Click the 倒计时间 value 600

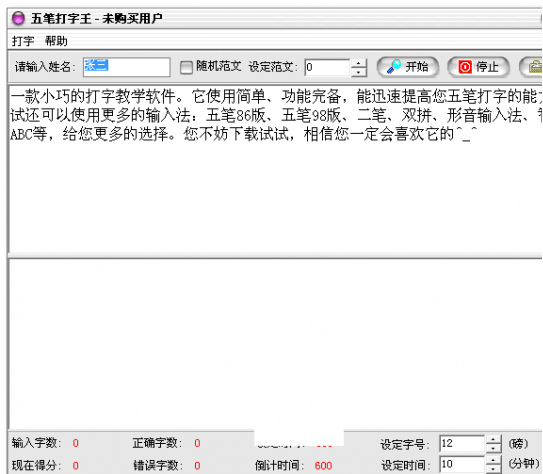pyautogui.click(x=323, y=466)
